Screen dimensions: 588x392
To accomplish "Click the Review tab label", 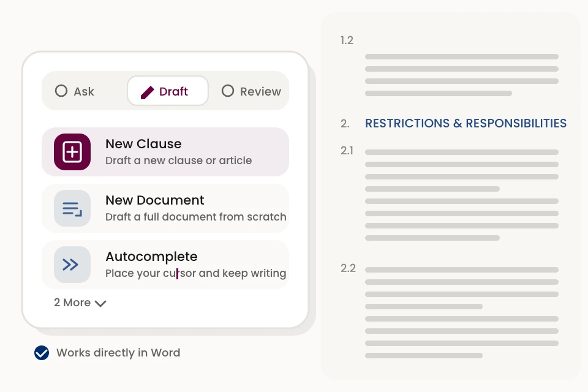I will pyautogui.click(x=261, y=91).
